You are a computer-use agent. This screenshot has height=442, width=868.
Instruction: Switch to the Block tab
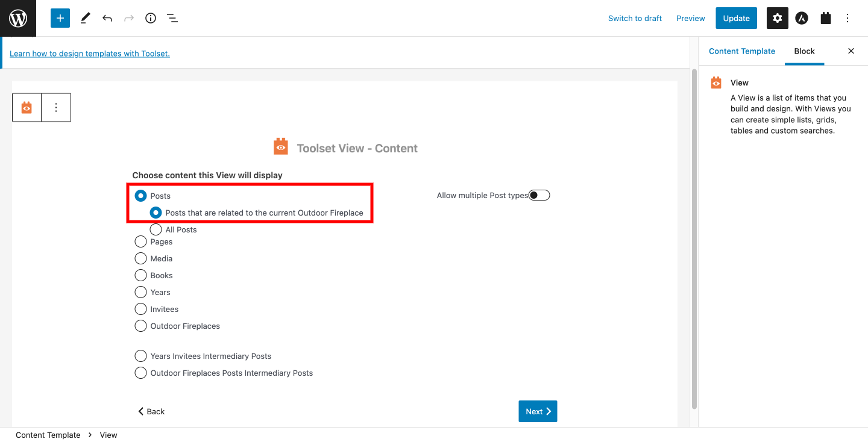(804, 51)
